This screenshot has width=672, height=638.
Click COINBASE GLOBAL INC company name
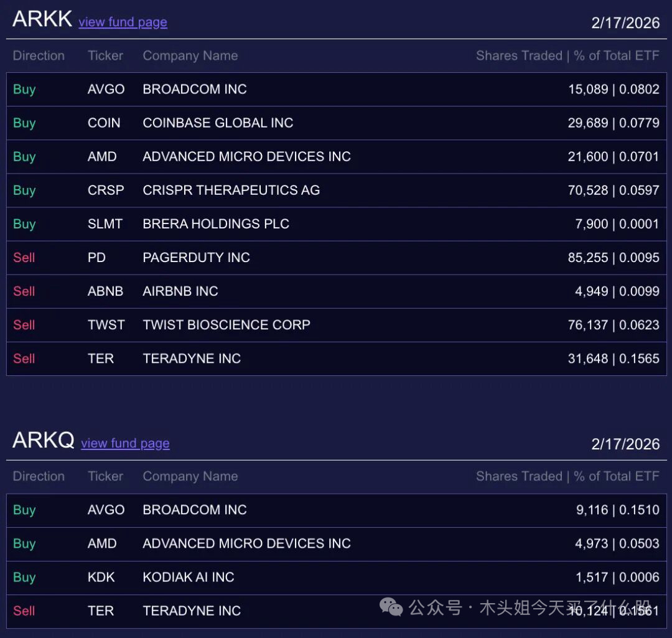coord(218,123)
